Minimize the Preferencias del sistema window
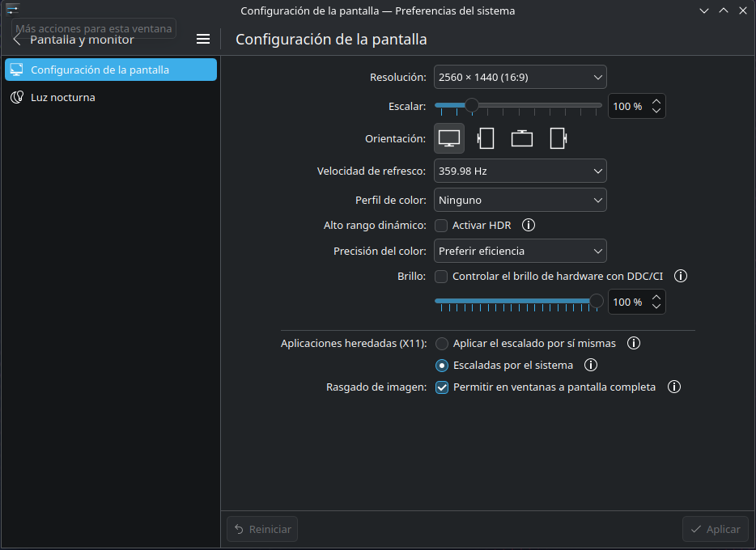 704,11
